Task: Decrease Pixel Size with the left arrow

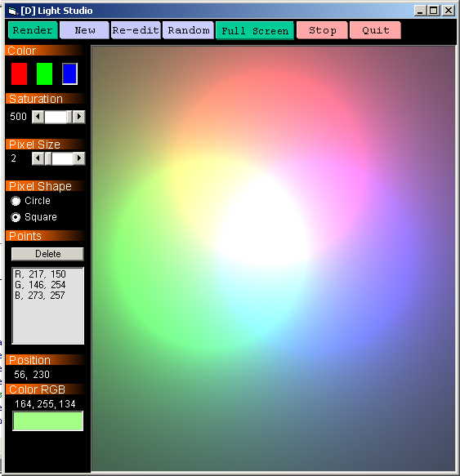Action: (38, 158)
